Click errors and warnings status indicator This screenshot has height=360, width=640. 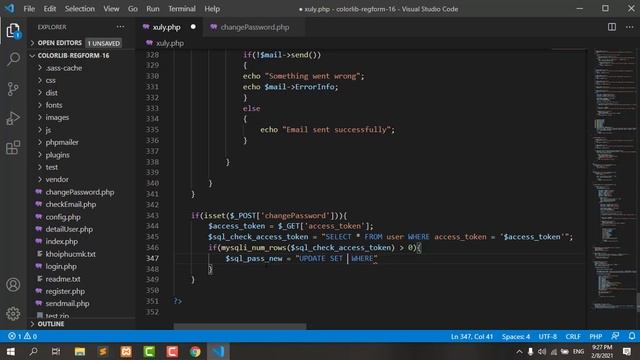pyautogui.click(x=22, y=336)
